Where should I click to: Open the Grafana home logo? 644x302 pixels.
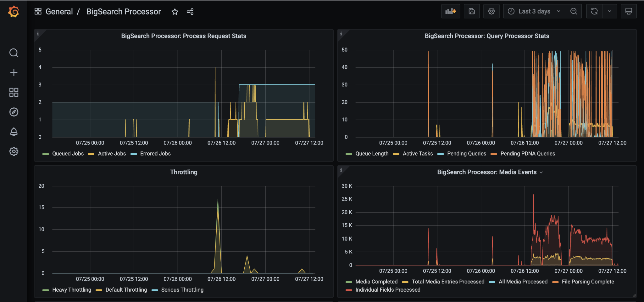tap(14, 12)
